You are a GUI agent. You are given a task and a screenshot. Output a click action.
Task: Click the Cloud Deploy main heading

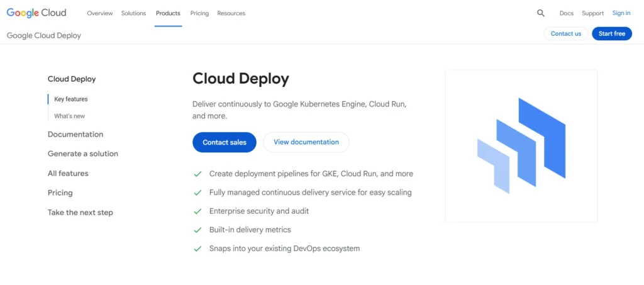[241, 79]
